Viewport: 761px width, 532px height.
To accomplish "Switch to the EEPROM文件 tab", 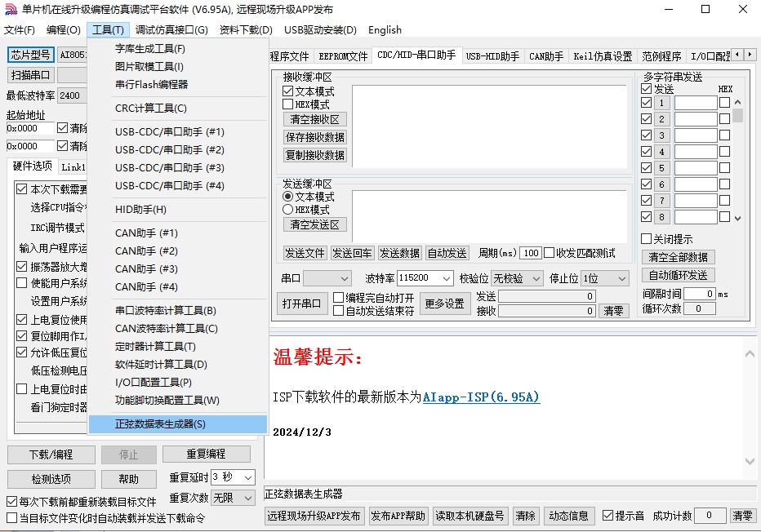I will (343, 56).
